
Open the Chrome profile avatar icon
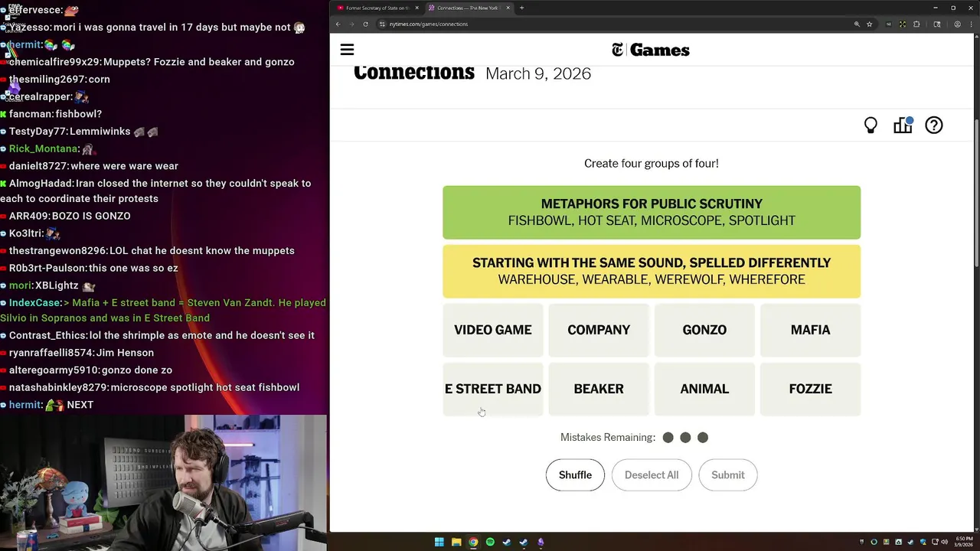(958, 24)
